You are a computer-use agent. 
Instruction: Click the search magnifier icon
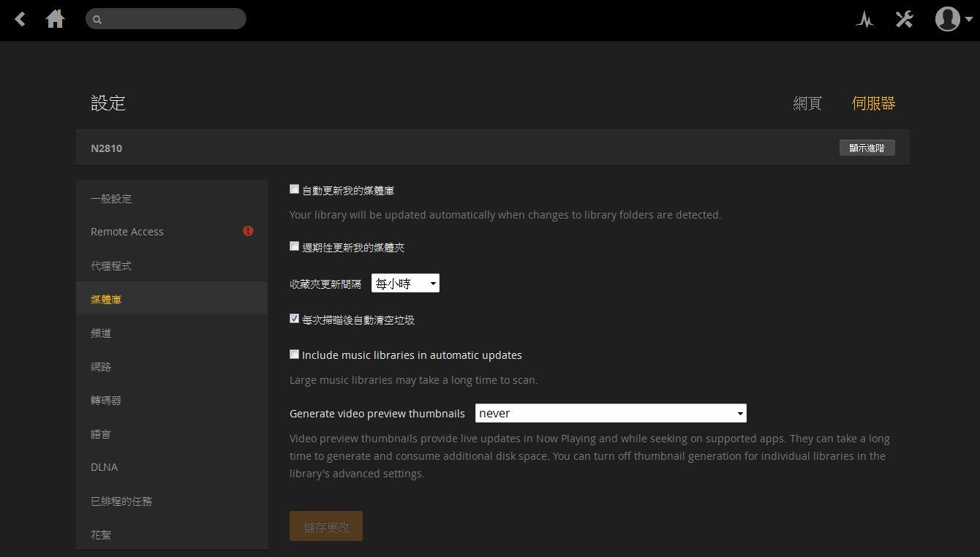(97, 20)
